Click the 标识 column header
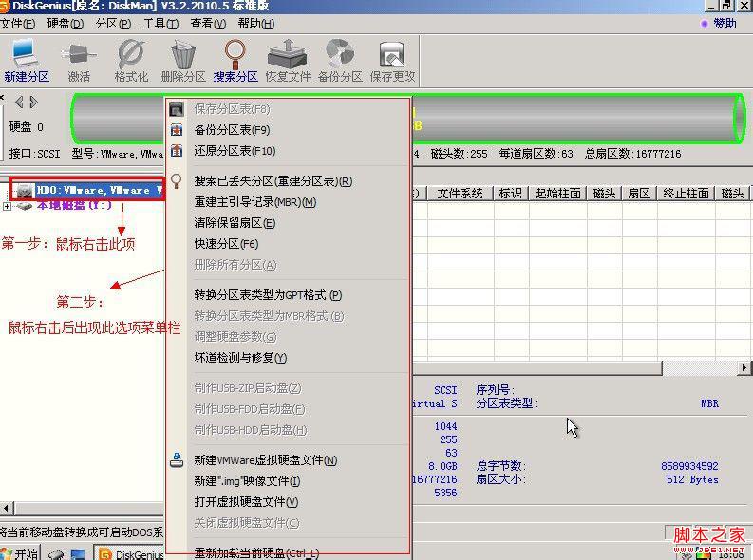Screen dimensions: 753x560 [511, 194]
